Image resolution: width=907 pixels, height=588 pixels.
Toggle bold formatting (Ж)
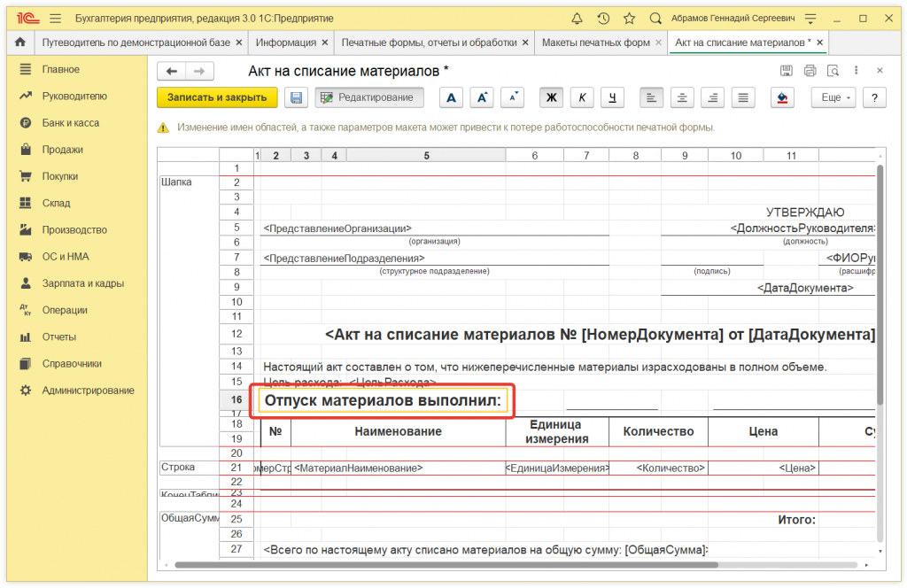[x=553, y=98]
